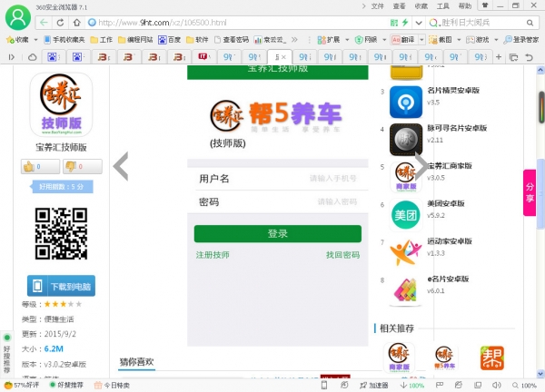Select the 猜你喜欢 tab
Image resolution: width=545 pixels, height=392 pixels.
(x=136, y=362)
